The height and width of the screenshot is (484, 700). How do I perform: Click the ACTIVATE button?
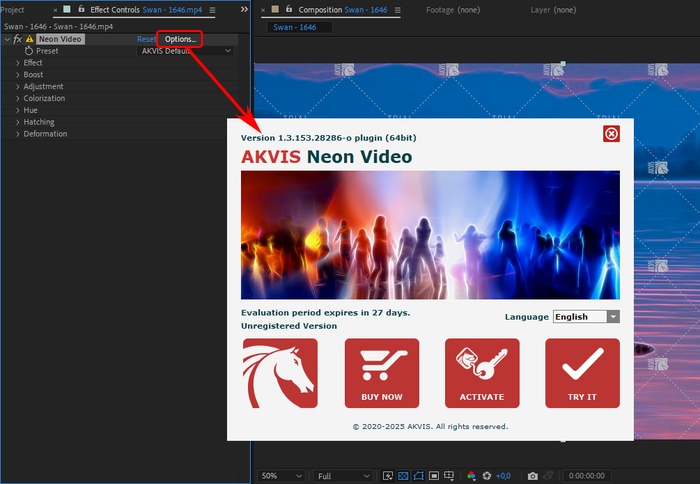pos(482,373)
